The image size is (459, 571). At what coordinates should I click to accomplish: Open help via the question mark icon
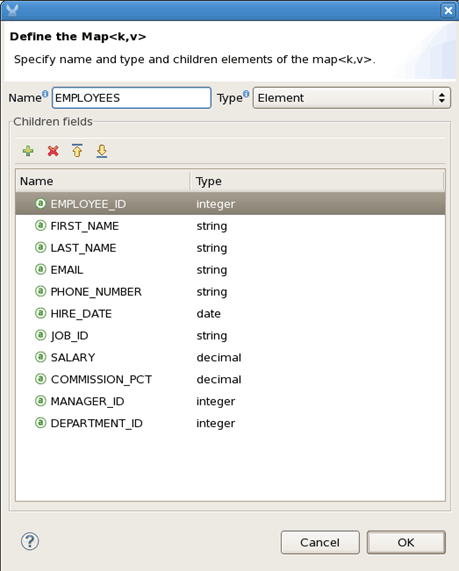tap(30, 541)
